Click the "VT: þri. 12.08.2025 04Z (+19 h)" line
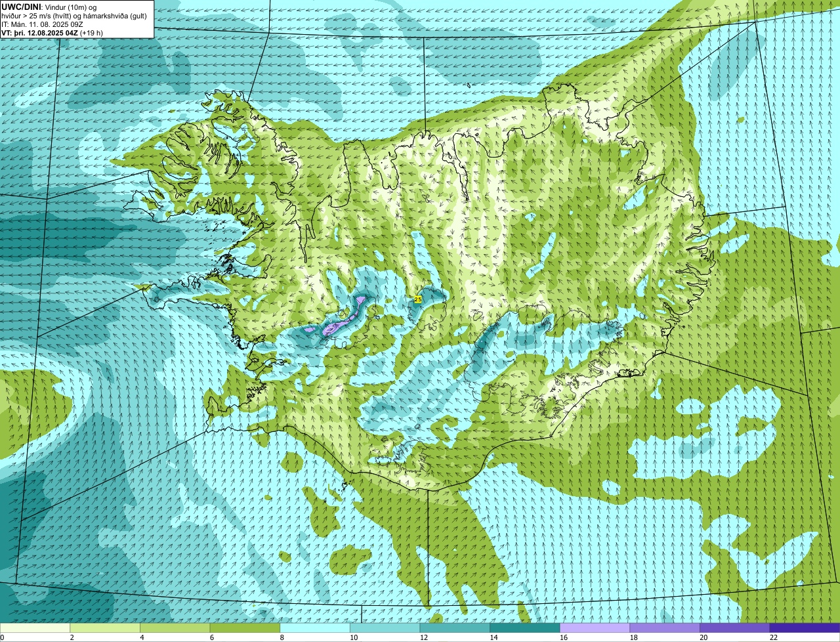Image resolution: width=840 pixels, height=642 pixels. (52, 32)
